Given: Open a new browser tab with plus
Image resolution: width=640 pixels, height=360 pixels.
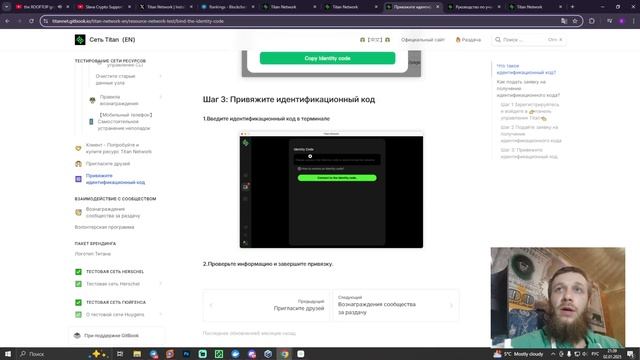Looking at the screenshot, I should coord(572,7).
